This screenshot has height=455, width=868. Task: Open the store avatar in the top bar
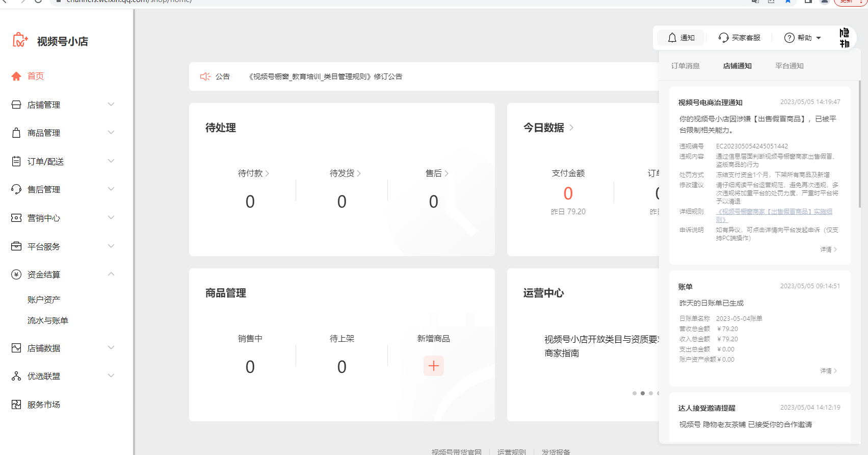pyautogui.click(x=845, y=38)
